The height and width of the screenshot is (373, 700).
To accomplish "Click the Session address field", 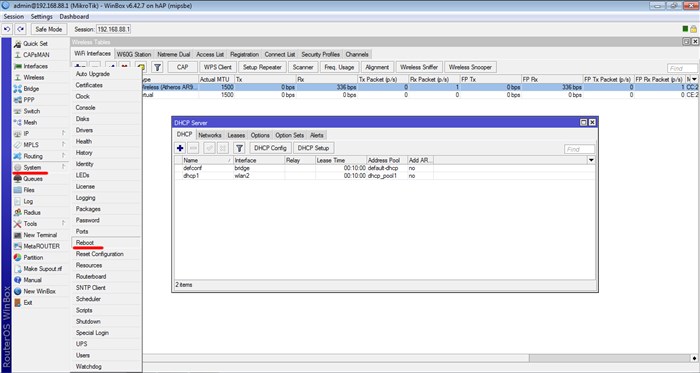I will click(113, 29).
